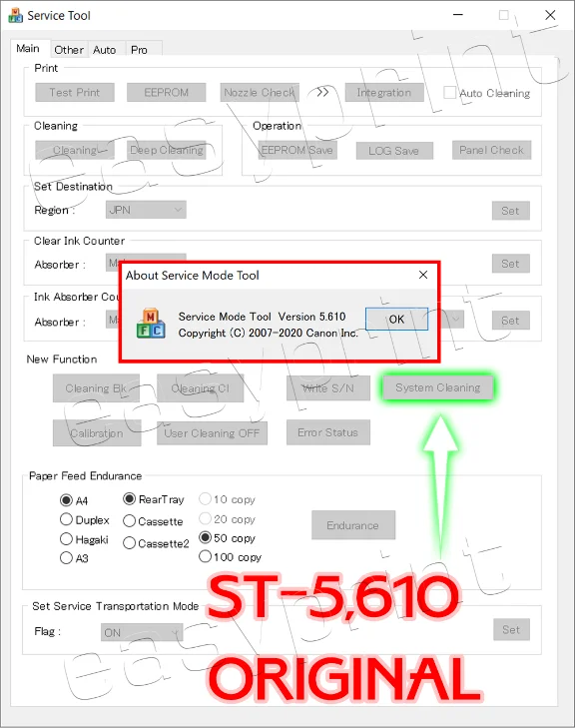This screenshot has height=728, width=575.
Task: Select the A3 radio button
Action: tap(66, 557)
